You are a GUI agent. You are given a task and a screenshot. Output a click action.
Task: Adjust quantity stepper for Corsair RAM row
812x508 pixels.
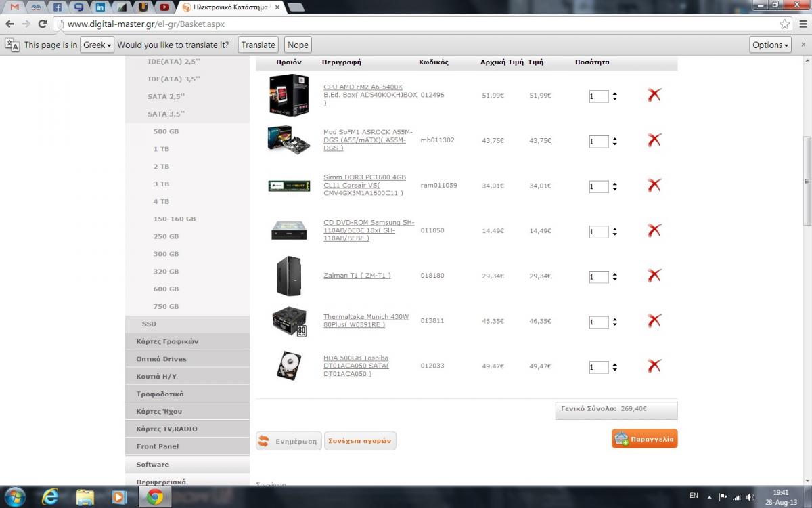click(614, 186)
